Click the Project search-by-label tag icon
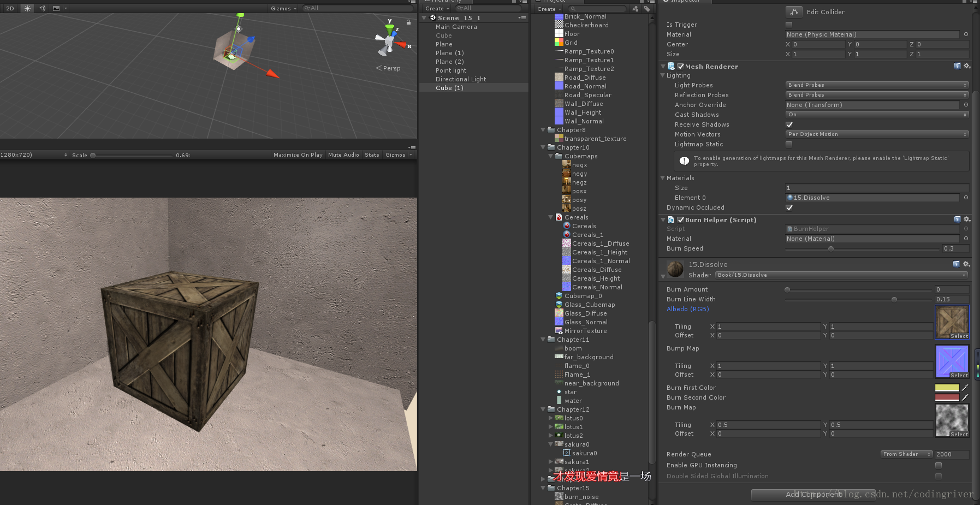 click(x=647, y=9)
